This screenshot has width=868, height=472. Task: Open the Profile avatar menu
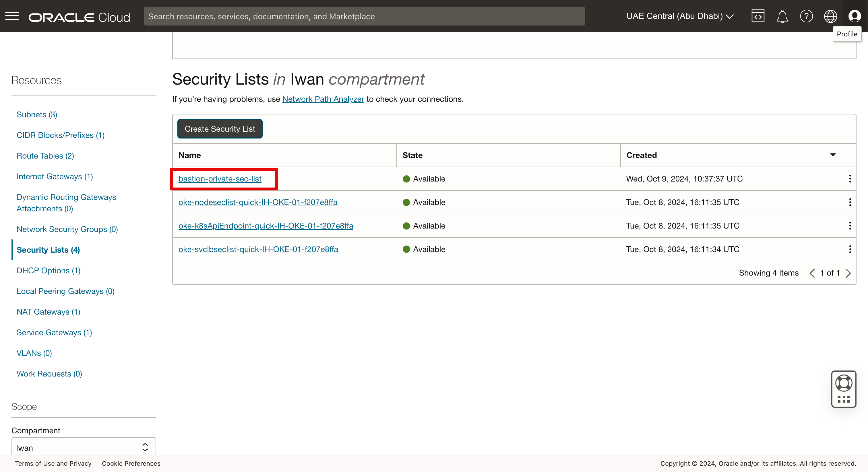coord(855,16)
